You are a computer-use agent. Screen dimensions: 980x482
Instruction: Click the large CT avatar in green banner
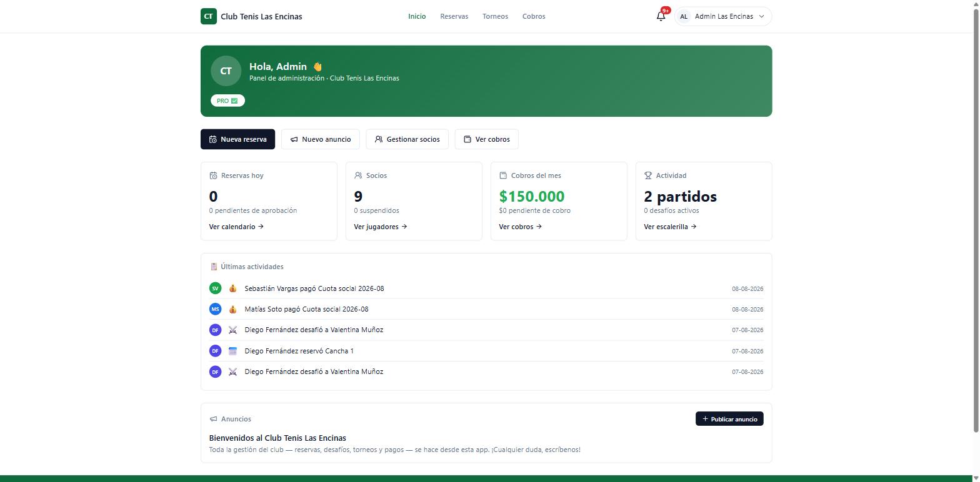click(226, 71)
